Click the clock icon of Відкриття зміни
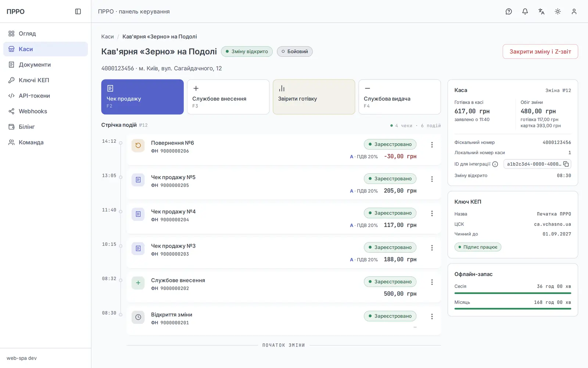This screenshot has height=368, width=588. [138, 317]
